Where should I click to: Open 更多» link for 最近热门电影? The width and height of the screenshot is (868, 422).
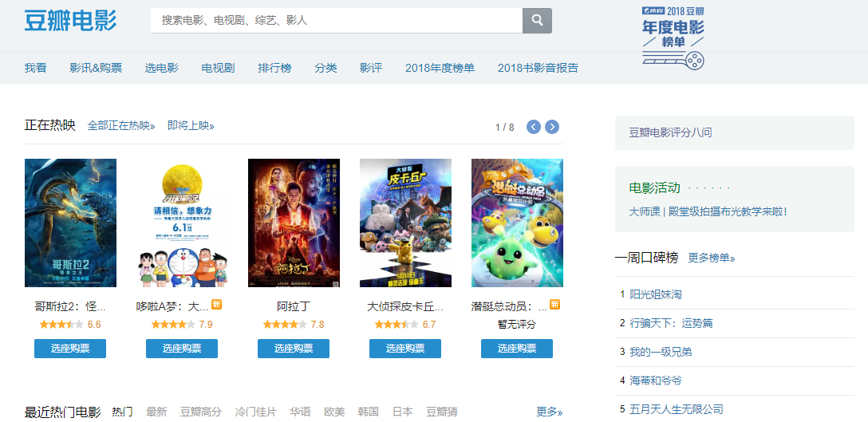point(550,412)
